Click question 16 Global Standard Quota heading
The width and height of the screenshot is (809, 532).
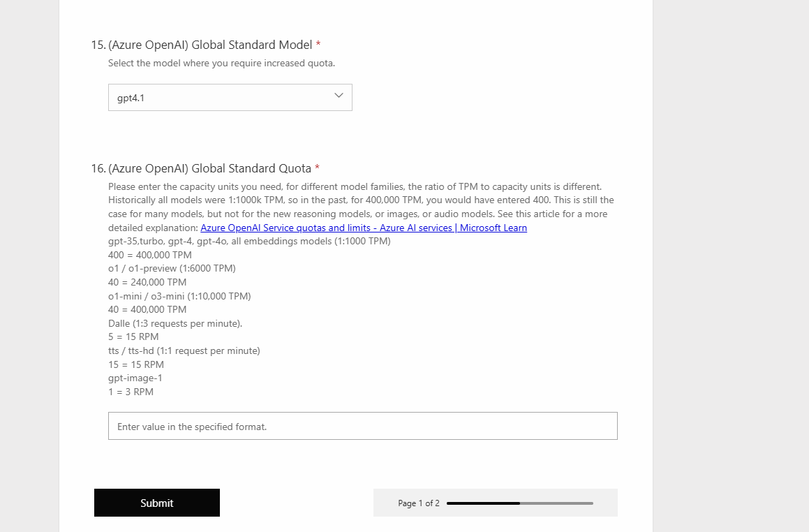click(201, 169)
